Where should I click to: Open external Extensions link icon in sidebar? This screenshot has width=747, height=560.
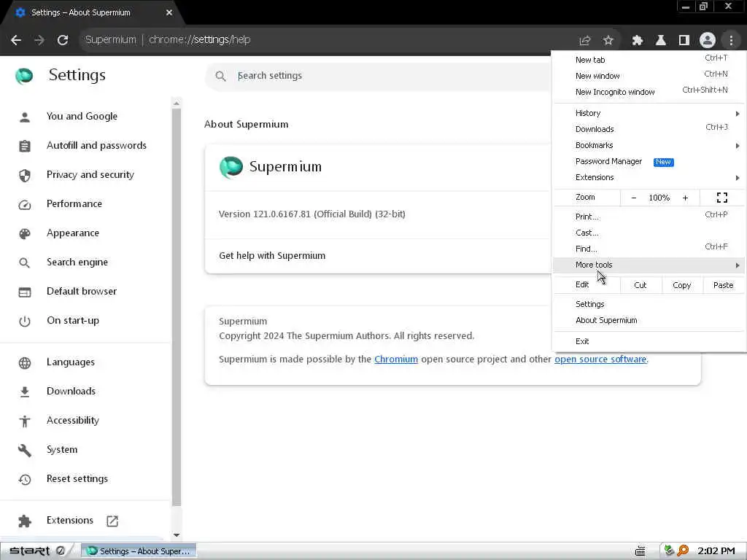coord(112,521)
